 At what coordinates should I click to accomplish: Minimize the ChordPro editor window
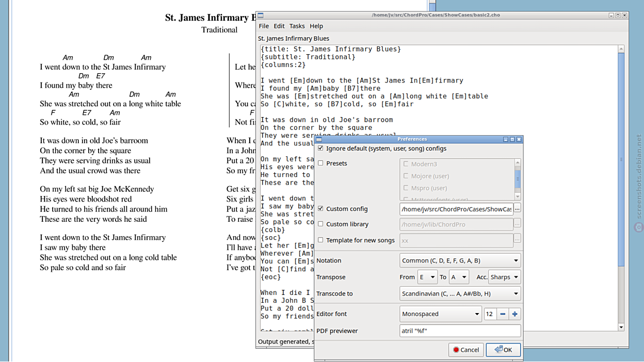[x=611, y=15]
